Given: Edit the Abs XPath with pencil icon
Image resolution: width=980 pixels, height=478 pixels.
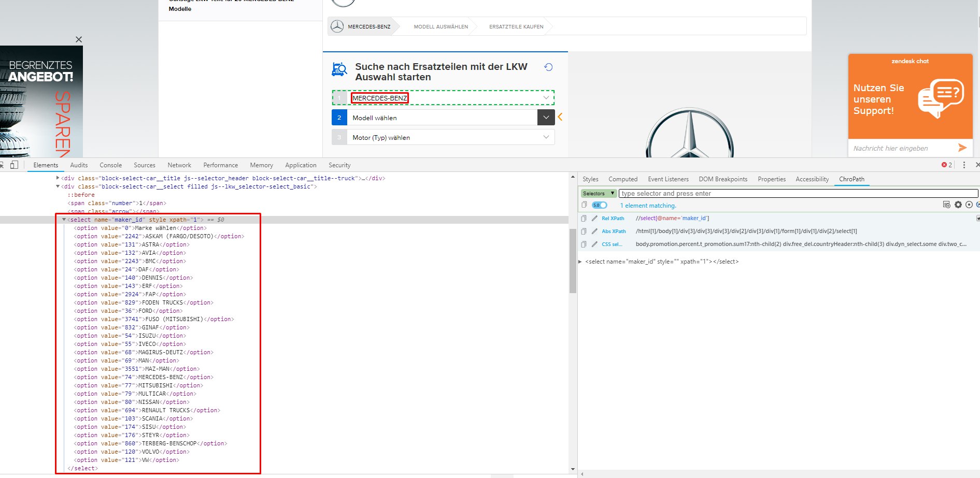Looking at the screenshot, I should click(594, 231).
